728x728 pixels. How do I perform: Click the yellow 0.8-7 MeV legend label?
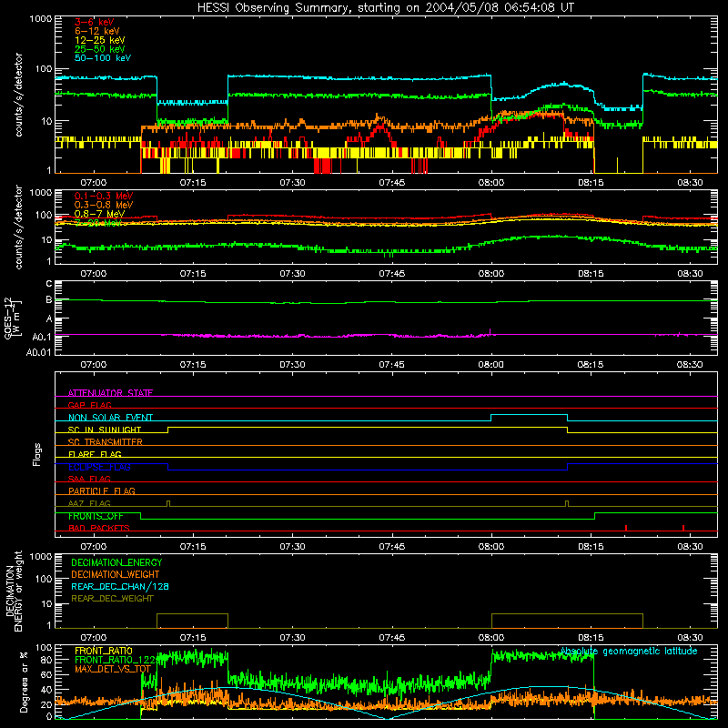pyautogui.click(x=99, y=214)
